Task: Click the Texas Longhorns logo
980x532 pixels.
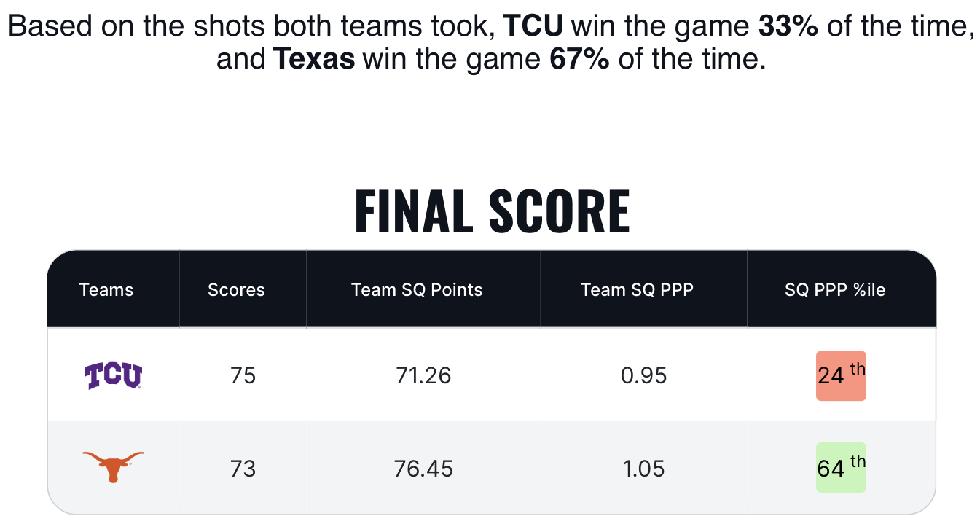Action: click(x=113, y=466)
